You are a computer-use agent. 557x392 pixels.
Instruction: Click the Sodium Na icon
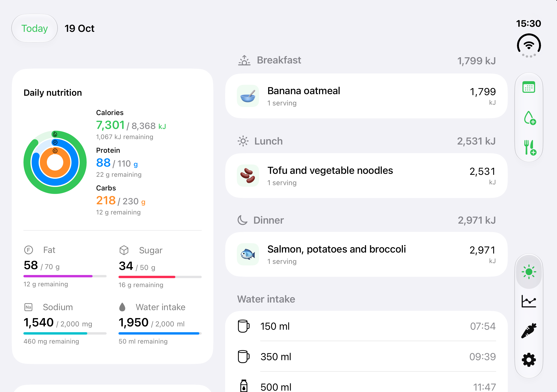[28, 307]
